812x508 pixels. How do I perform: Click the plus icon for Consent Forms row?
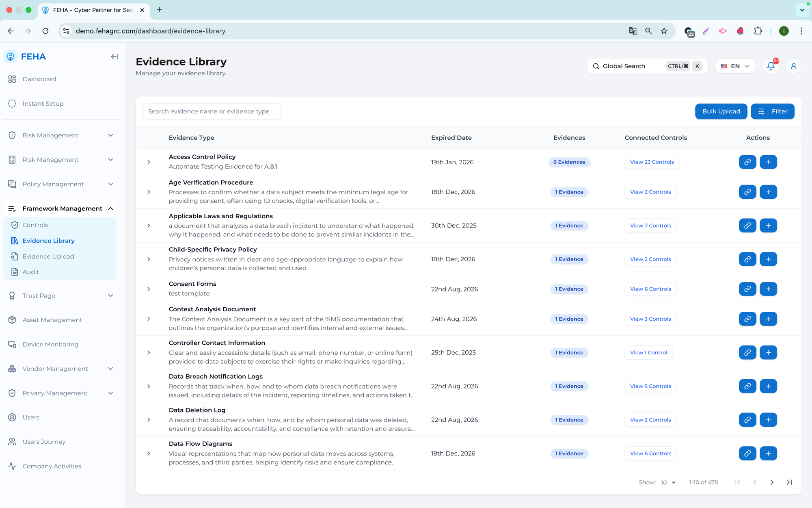pos(768,289)
